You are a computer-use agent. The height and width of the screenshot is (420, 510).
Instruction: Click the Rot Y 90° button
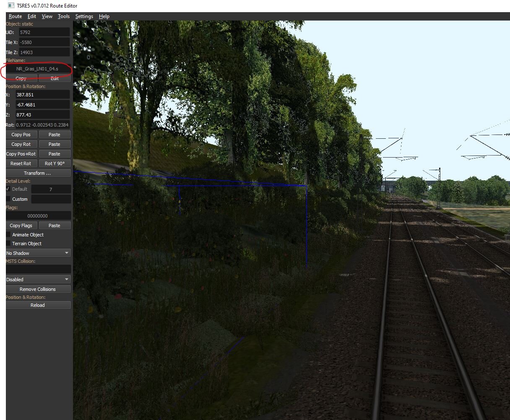coord(55,163)
